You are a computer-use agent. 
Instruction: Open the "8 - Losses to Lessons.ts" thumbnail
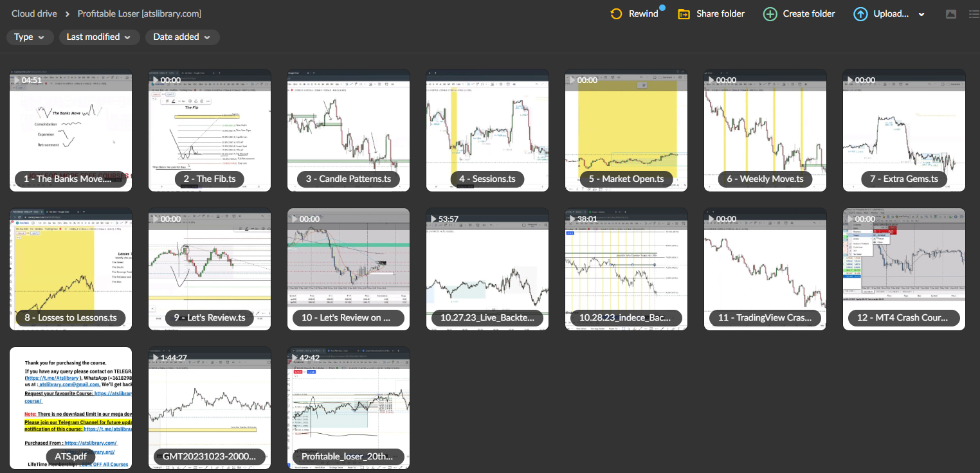(x=70, y=269)
